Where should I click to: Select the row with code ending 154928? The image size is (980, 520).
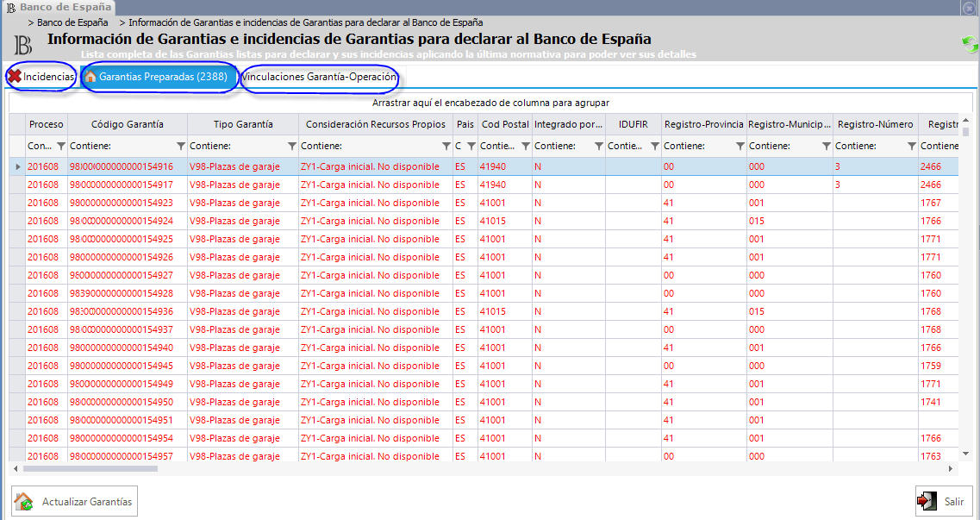pos(484,294)
